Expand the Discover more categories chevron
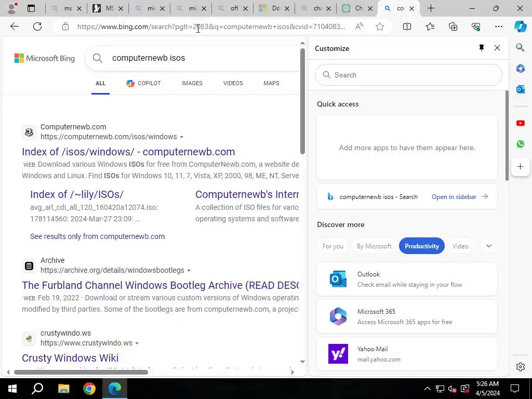The height and width of the screenshot is (399, 532). click(x=488, y=246)
